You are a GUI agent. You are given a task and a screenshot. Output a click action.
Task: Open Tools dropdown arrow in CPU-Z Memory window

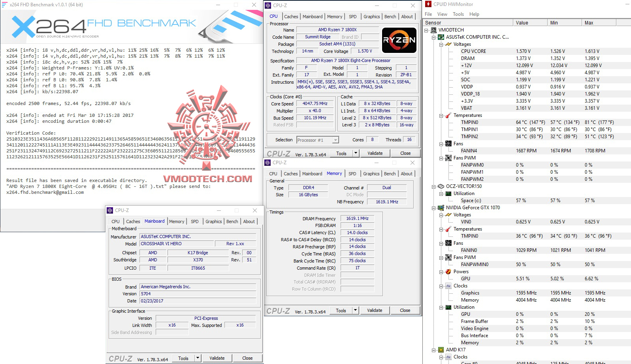[355, 310]
